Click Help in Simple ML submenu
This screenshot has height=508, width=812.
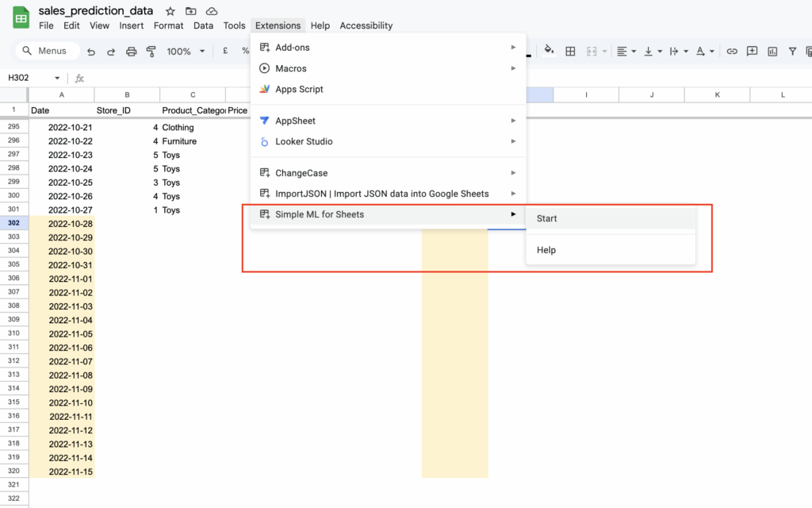click(x=546, y=250)
